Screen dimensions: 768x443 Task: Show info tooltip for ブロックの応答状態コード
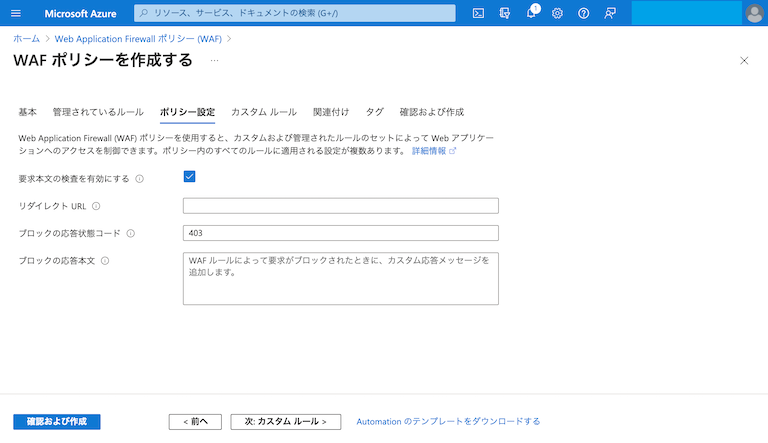click(x=131, y=233)
